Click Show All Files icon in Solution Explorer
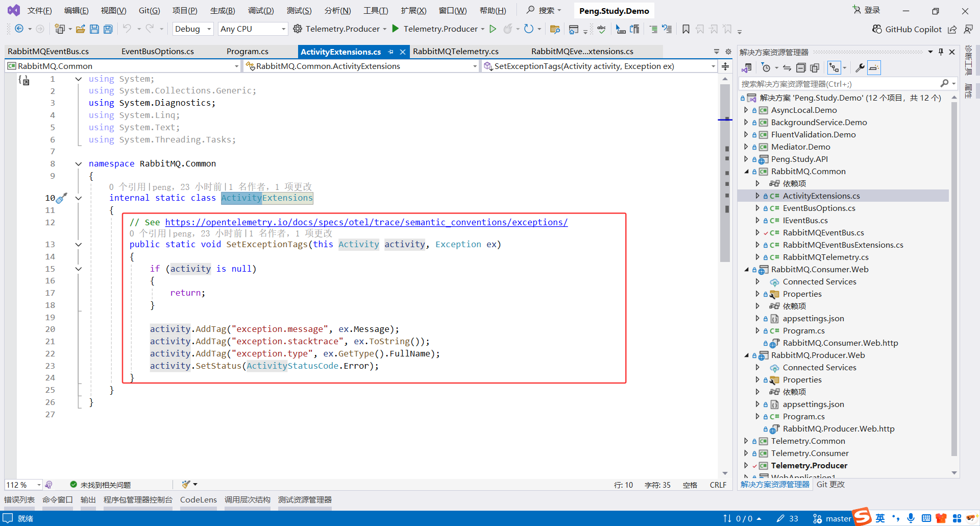Viewport: 980px width, 526px height. coord(815,67)
